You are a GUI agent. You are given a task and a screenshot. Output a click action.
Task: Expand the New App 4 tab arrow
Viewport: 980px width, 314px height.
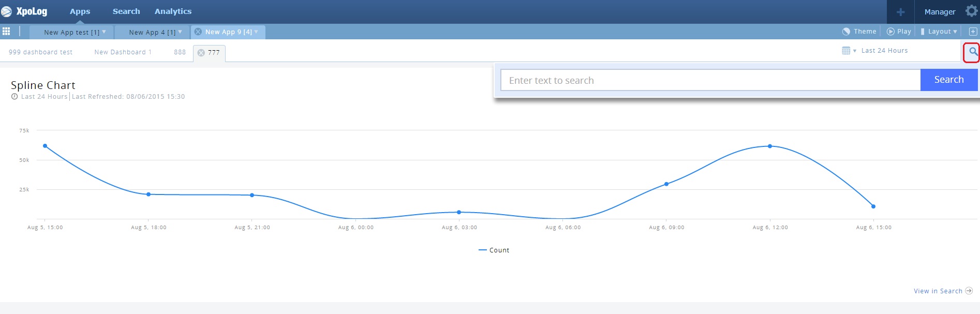tap(180, 32)
